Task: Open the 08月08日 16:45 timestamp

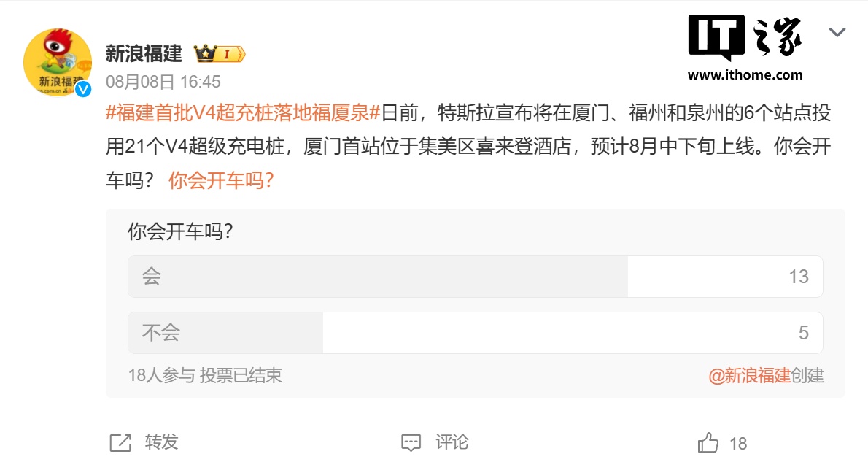Action: (x=163, y=81)
